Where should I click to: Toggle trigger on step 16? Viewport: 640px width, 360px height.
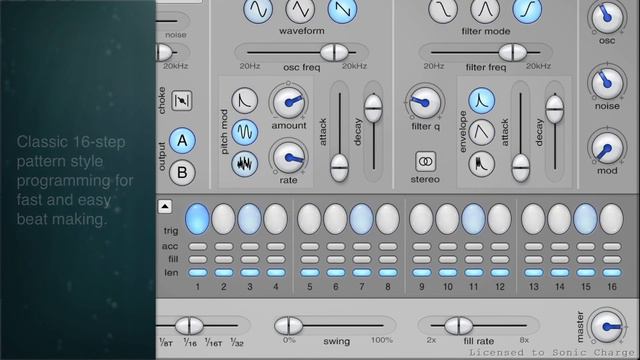(611, 219)
